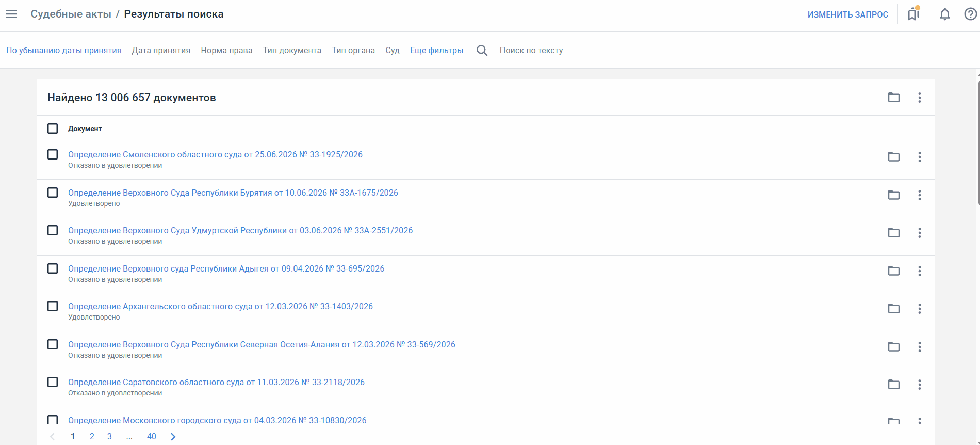
Task: Open options menu for Саратовского областного суда ruling
Action: tap(919, 385)
